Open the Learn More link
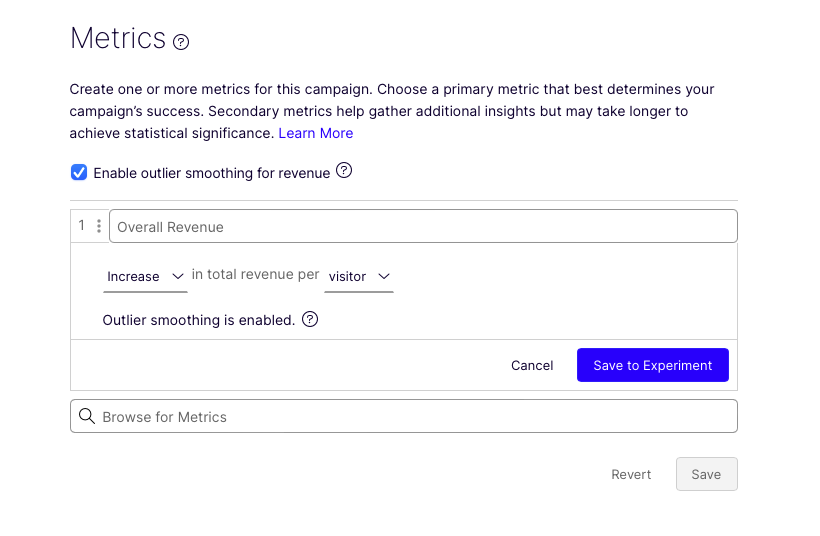 [x=316, y=133]
